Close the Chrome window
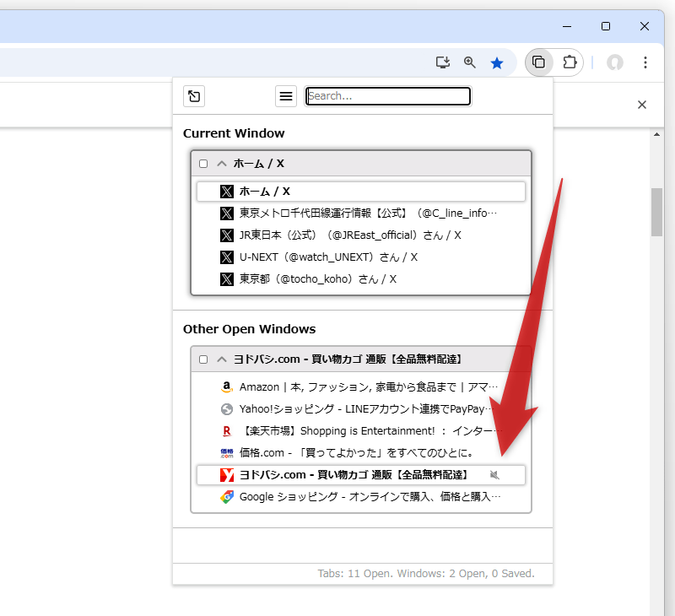The width and height of the screenshot is (675, 616). pyautogui.click(x=645, y=26)
